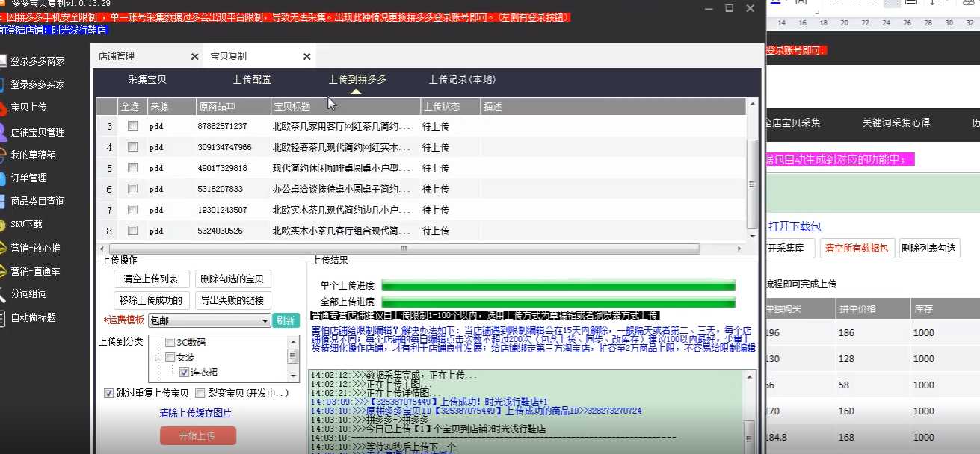Click the 登录多多买家 sidebar icon
Viewport: 980px width, 454px height.
(x=2, y=84)
